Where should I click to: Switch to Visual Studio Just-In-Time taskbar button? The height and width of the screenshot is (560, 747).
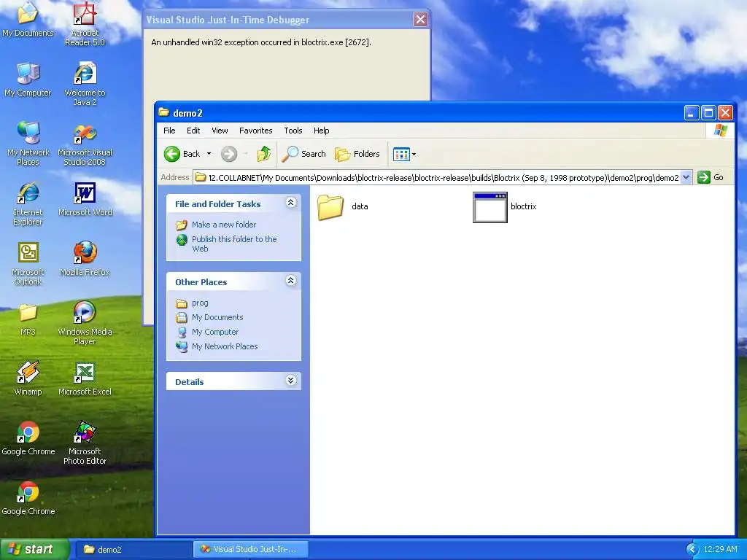coord(251,550)
